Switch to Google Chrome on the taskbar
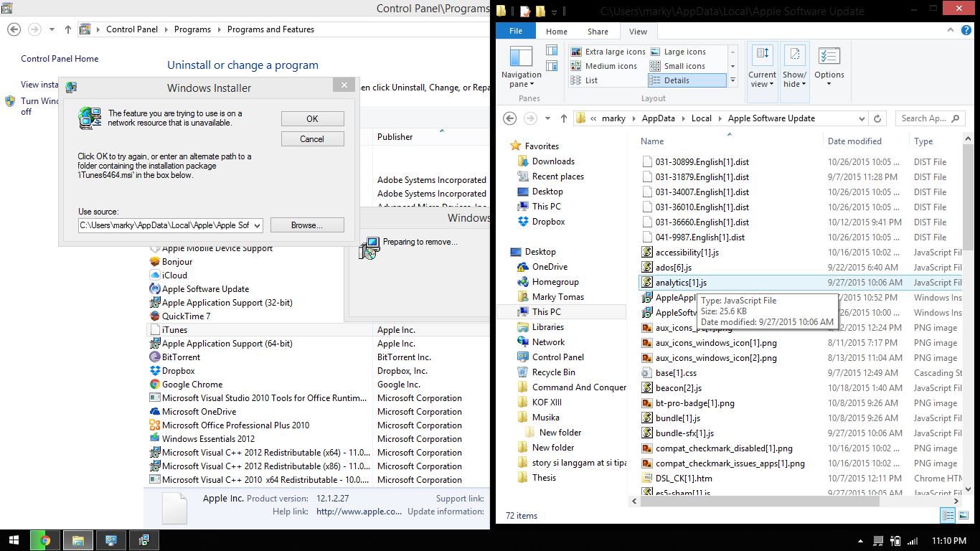This screenshot has height=551, width=980. (45, 540)
